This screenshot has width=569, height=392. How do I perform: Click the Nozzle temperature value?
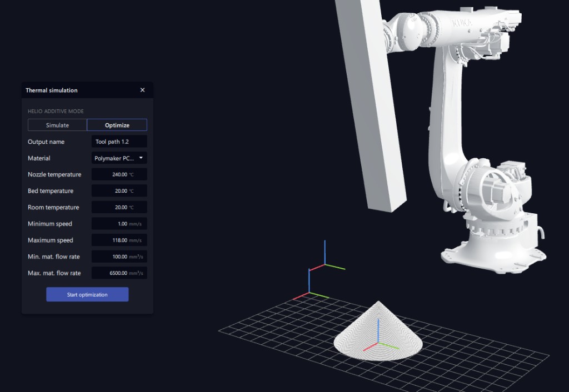[x=118, y=174]
